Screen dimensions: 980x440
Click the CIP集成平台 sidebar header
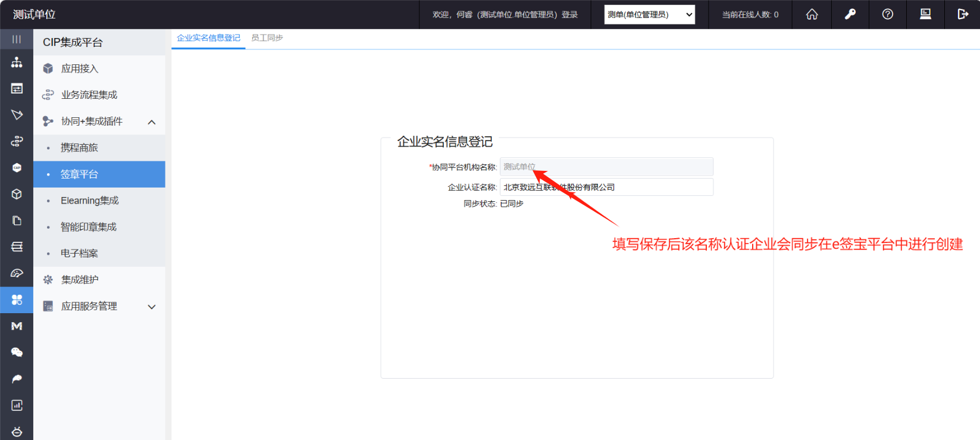click(73, 42)
